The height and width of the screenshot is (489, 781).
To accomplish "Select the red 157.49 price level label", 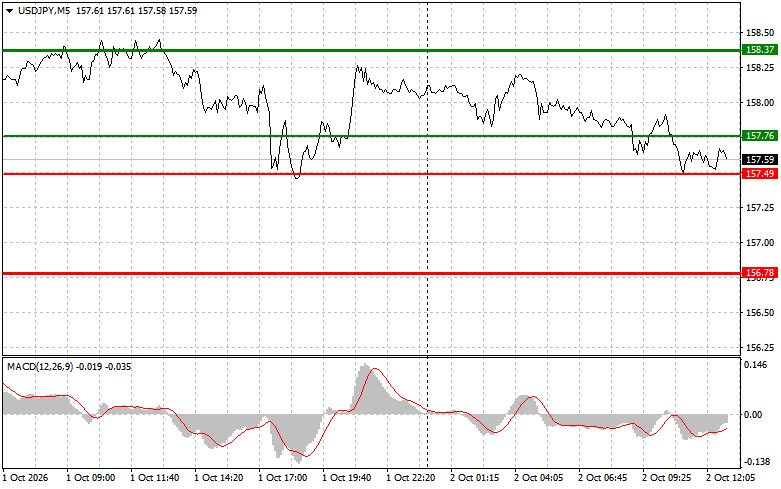I will click(x=760, y=173).
